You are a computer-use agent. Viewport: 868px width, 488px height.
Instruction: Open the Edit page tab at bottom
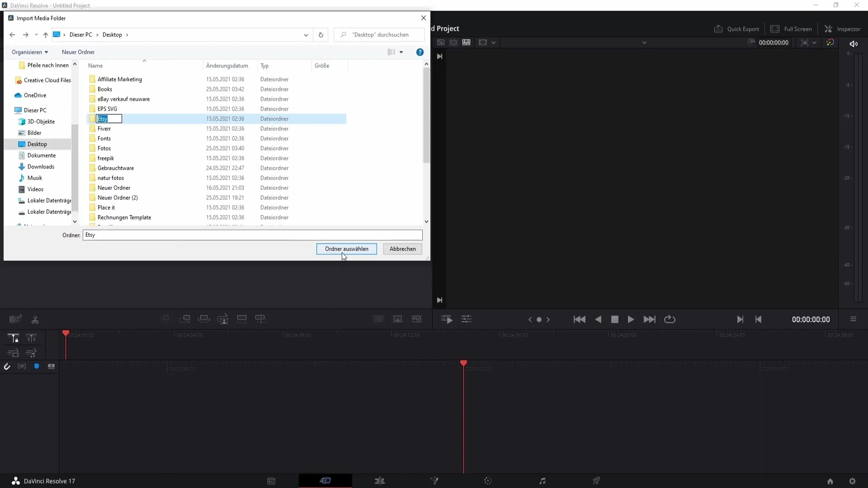380,481
